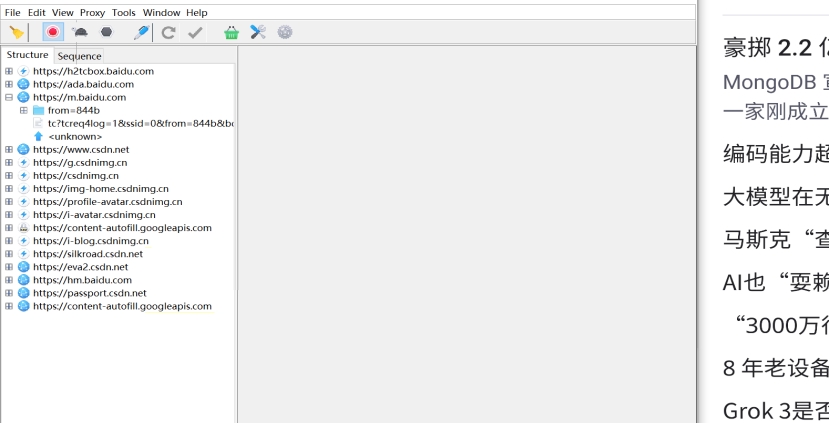Open settings with the gear icon
This screenshot has width=829, height=423.
tap(285, 33)
